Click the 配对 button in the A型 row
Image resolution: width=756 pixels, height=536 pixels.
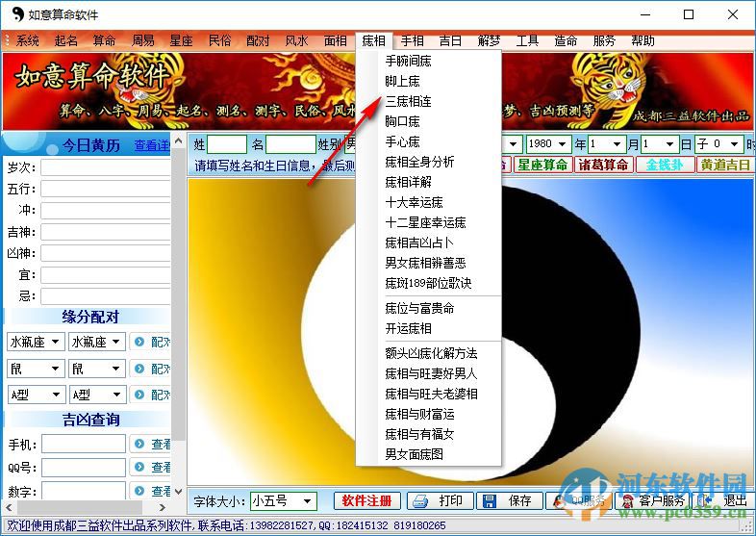click(x=150, y=395)
